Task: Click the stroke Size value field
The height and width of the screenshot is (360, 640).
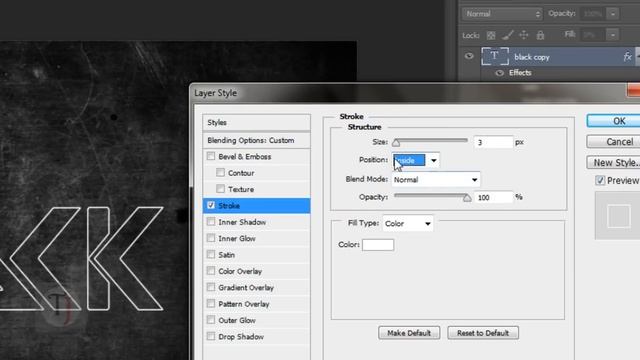Action: click(x=493, y=142)
